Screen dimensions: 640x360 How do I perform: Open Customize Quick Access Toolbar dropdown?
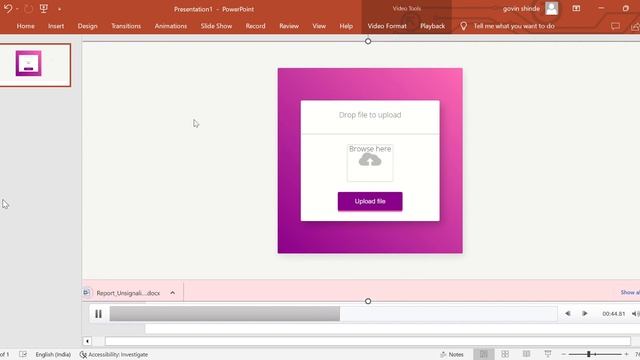(60, 9)
